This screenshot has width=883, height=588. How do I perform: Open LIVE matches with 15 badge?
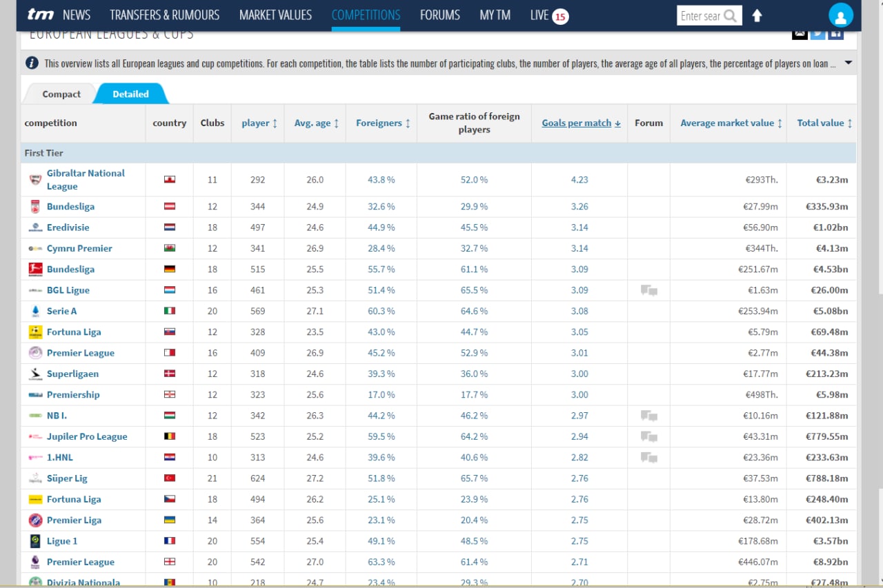pyautogui.click(x=549, y=15)
